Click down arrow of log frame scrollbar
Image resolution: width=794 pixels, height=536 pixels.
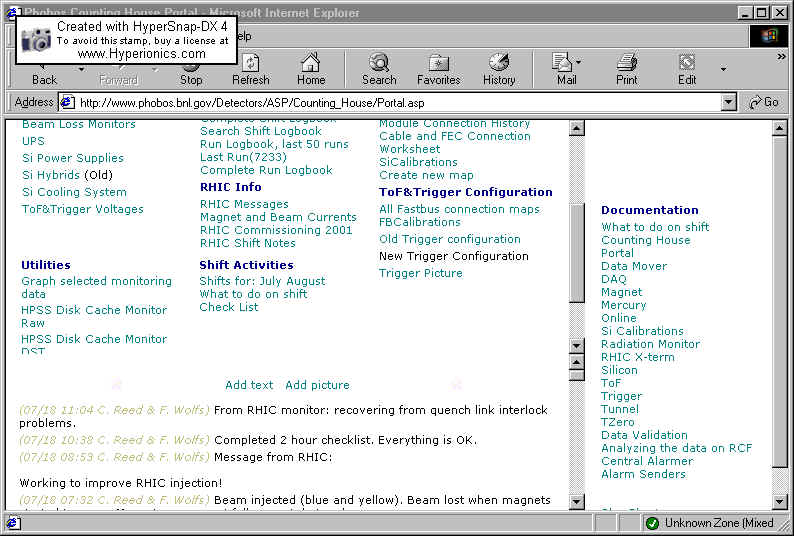(x=576, y=501)
